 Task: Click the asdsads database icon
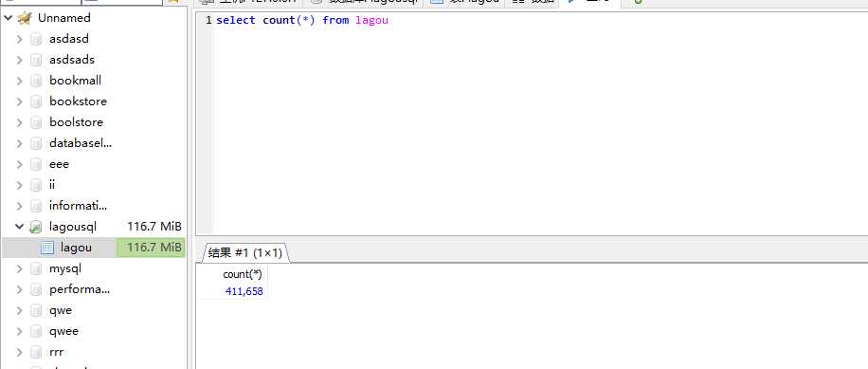point(36,60)
